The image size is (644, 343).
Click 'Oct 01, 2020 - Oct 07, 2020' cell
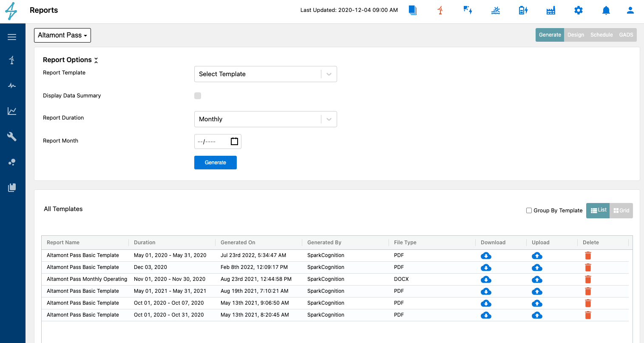click(169, 303)
